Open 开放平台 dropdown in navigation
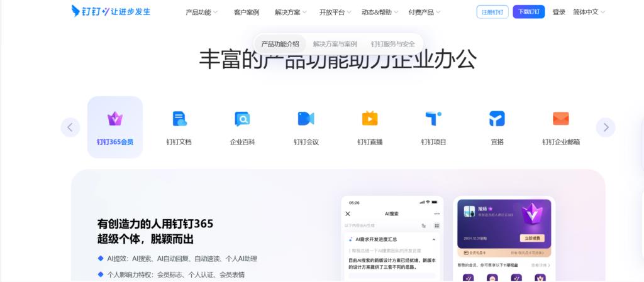The width and height of the screenshot is (644, 282). click(335, 13)
